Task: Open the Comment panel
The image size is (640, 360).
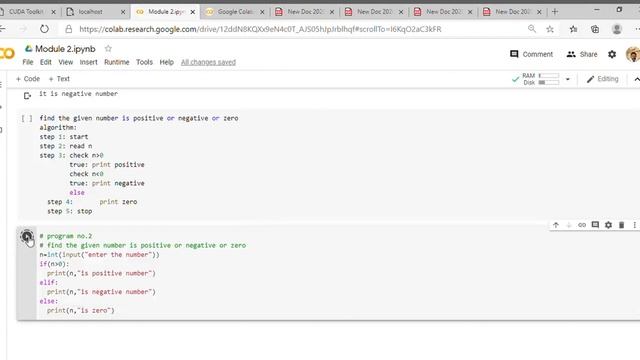Action: point(531,54)
